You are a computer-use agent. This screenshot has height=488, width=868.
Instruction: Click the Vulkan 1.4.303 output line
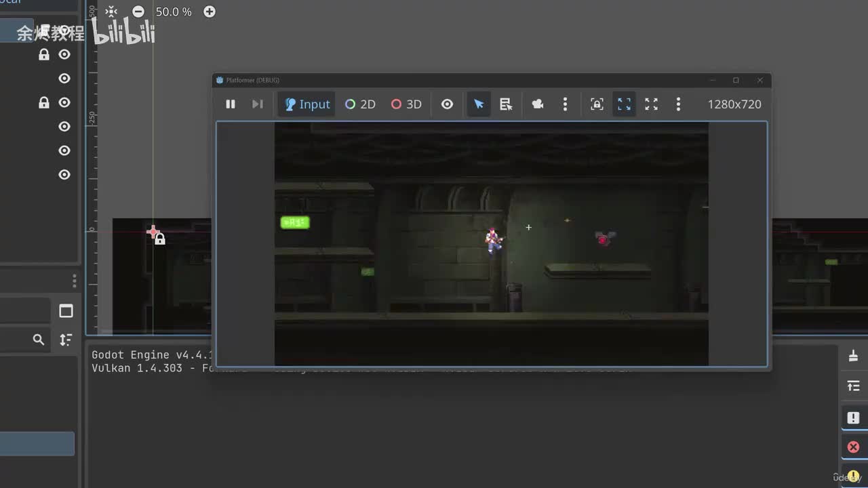coord(151,368)
